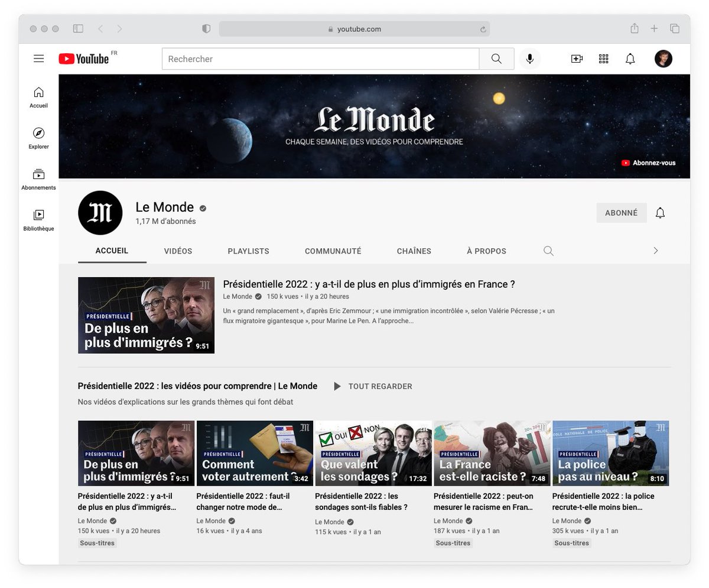Click the ABONNÉ subscription button

(x=622, y=213)
